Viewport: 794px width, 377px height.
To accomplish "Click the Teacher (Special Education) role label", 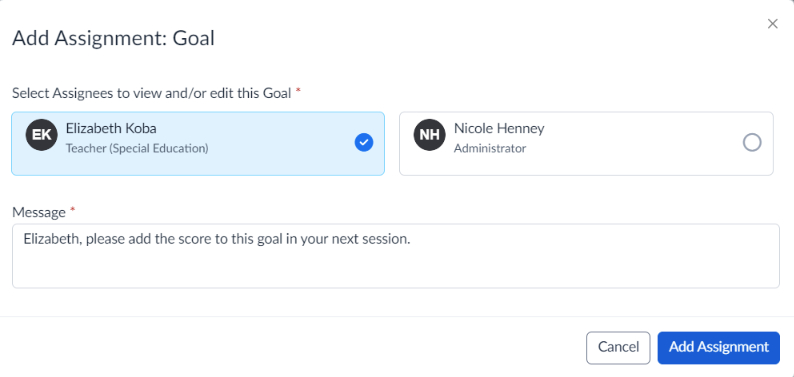I will tap(137, 149).
